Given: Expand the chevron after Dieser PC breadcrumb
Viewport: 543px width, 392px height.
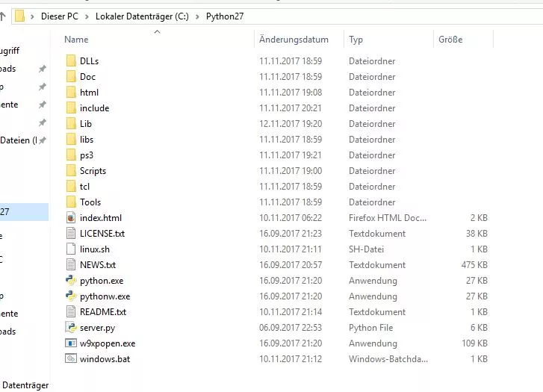Looking at the screenshot, I should [x=87, y=16].
